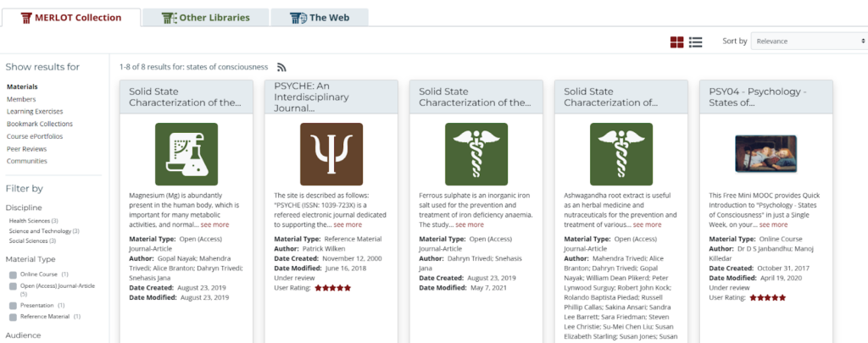868x343 pixels.
Task: Show results for Bookmark Collections
Action: [x=40, y=124]
